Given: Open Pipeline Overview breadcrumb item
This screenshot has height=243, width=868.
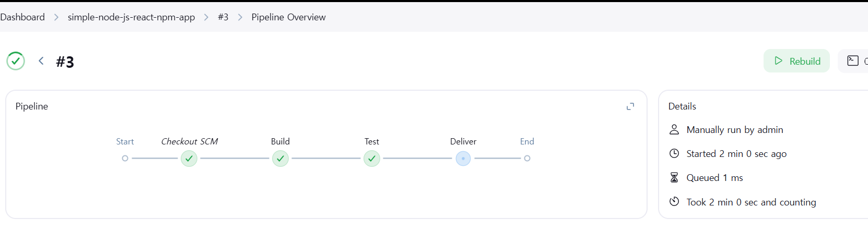Looking at the screenshot, I should tap(288, 17).
